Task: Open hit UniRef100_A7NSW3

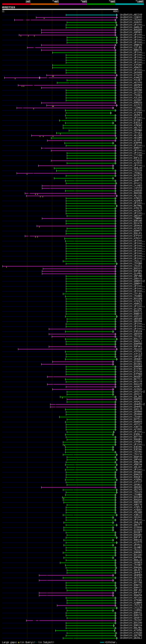Action: [x=131, y=125]
